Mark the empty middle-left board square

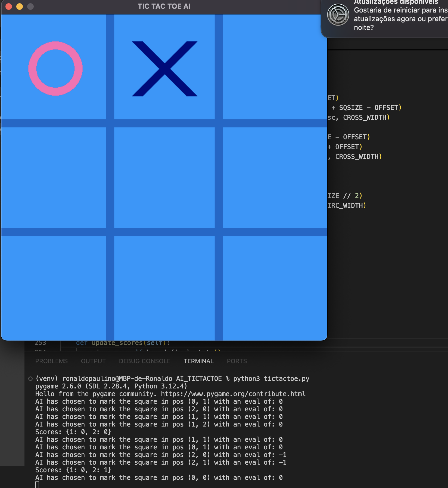pyautogui.click(x=54, y=178)
